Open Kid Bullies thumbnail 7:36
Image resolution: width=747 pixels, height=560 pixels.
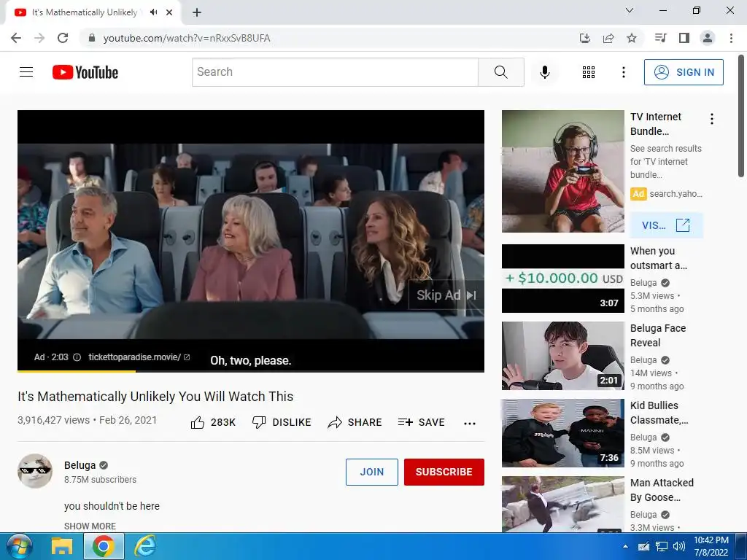[562, 433]
